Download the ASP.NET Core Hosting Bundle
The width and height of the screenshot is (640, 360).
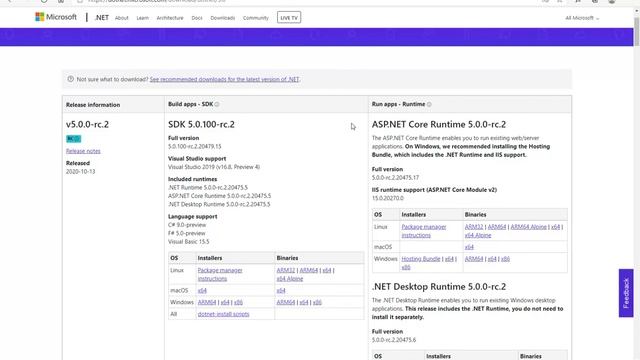[421, 259]
